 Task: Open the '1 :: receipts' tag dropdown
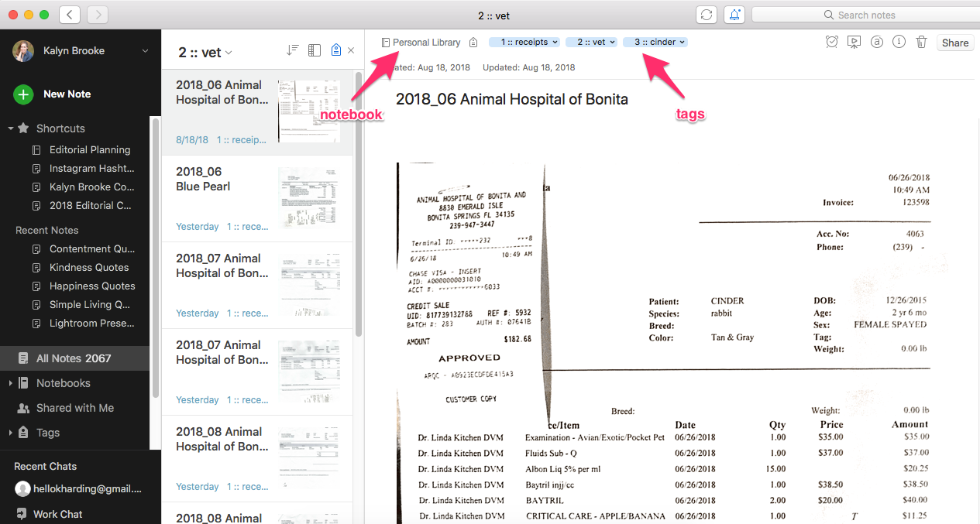click(524, 42)
